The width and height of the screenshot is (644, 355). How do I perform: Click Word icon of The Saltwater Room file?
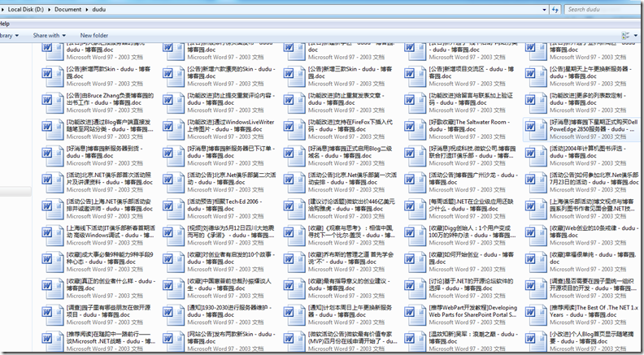click(415, 130)
